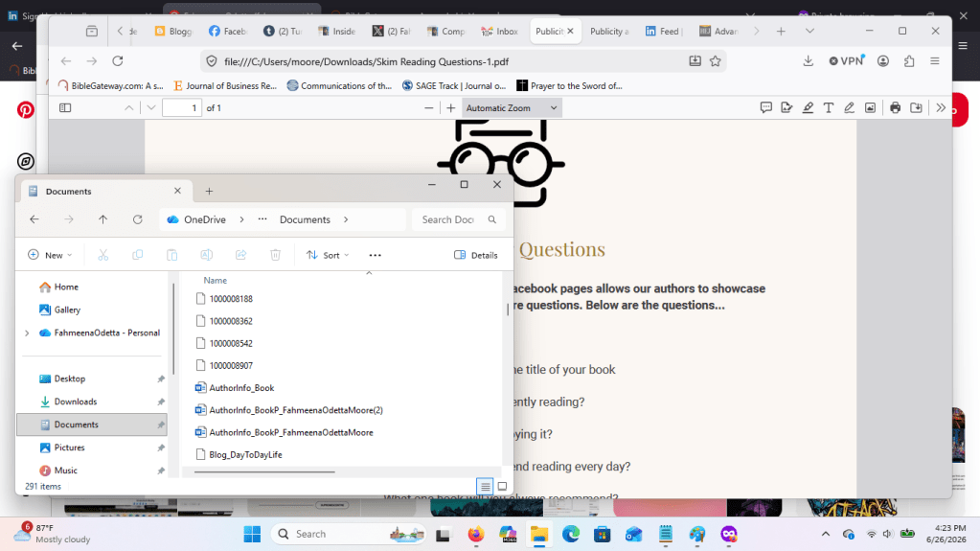Expand the Documents breadcrumb chevron
The height and width of the screenshot is (551, 980).
[x=346, y=219]
